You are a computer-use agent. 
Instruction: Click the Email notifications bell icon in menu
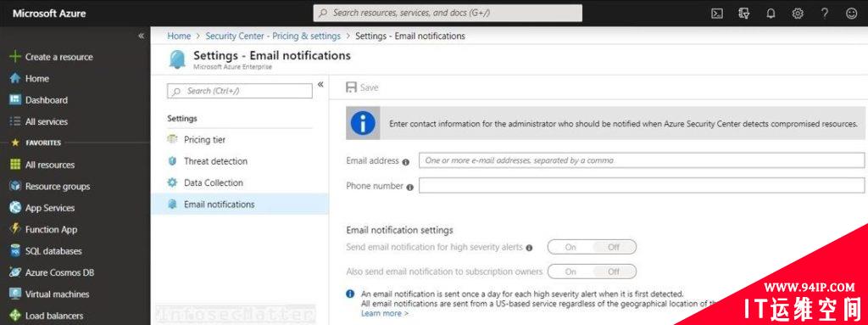pos(172,205)
